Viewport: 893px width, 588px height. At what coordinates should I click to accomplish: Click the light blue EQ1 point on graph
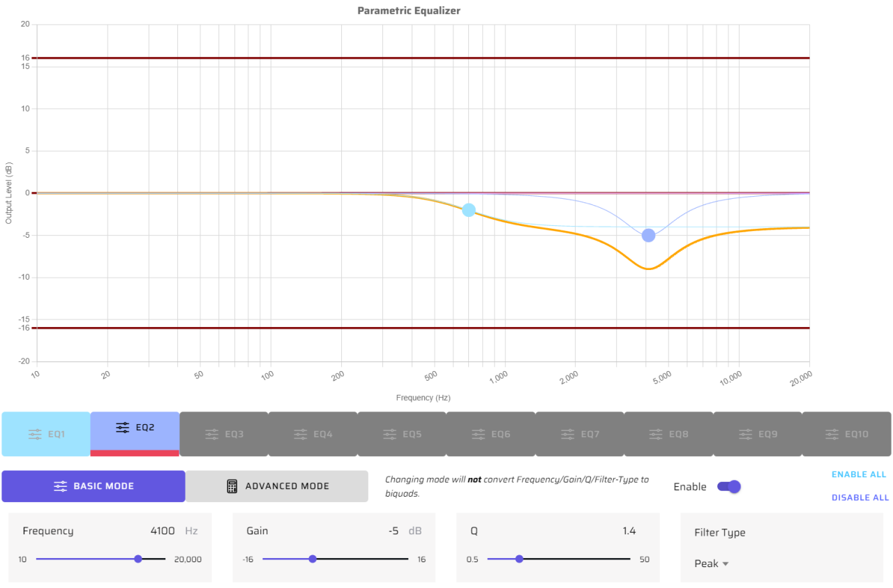pos(469,210)
